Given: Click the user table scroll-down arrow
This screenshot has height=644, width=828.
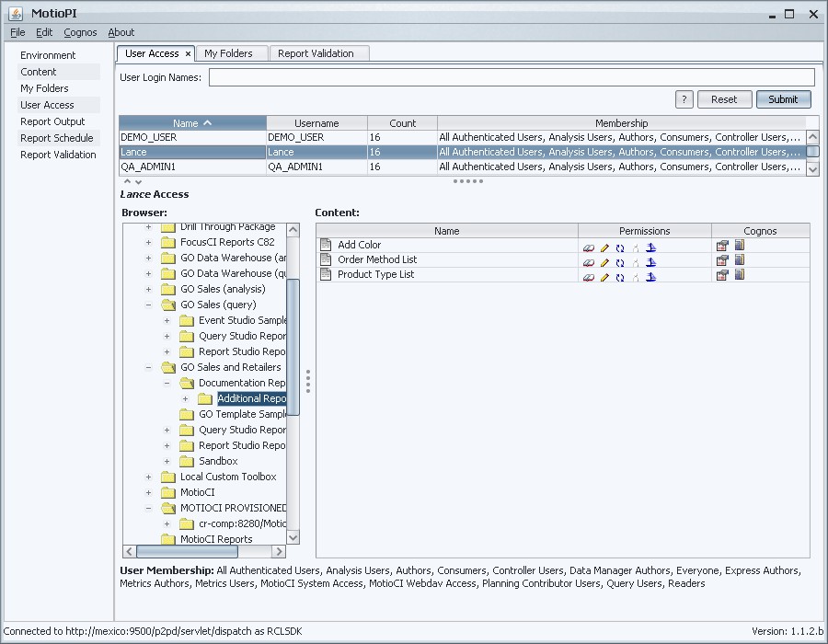Looking at the screenshot, I should pos(812,169).
